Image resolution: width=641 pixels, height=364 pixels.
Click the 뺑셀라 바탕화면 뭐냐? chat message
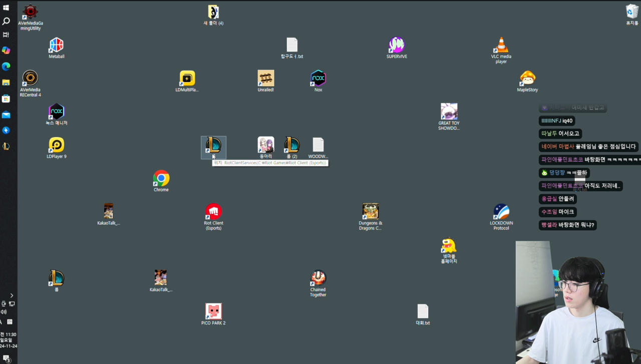tap(568, 225)
